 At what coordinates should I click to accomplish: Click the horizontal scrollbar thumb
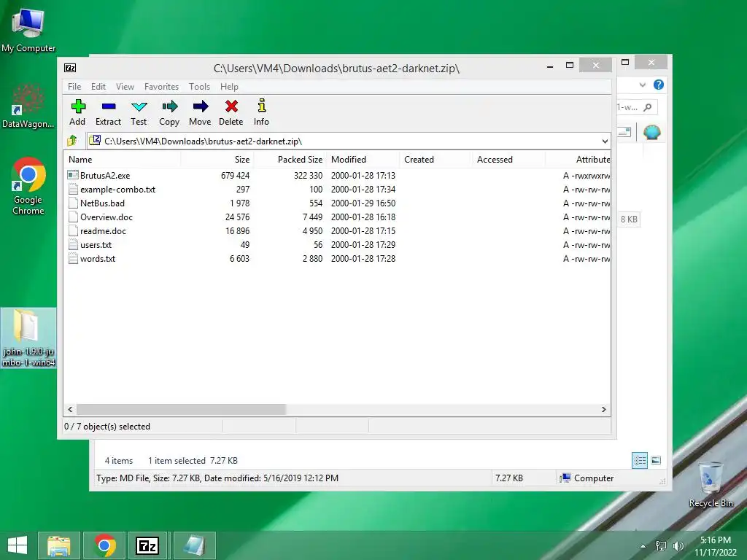coord(181,410)
